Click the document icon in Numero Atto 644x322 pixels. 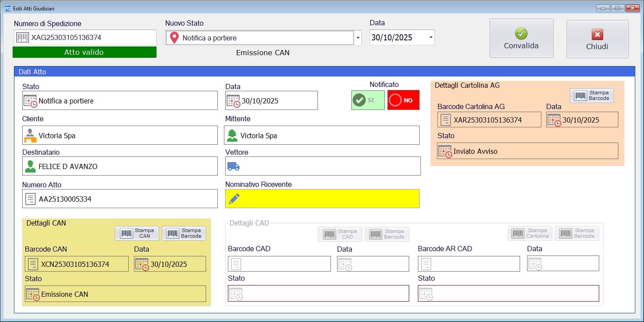pos(30,199)
